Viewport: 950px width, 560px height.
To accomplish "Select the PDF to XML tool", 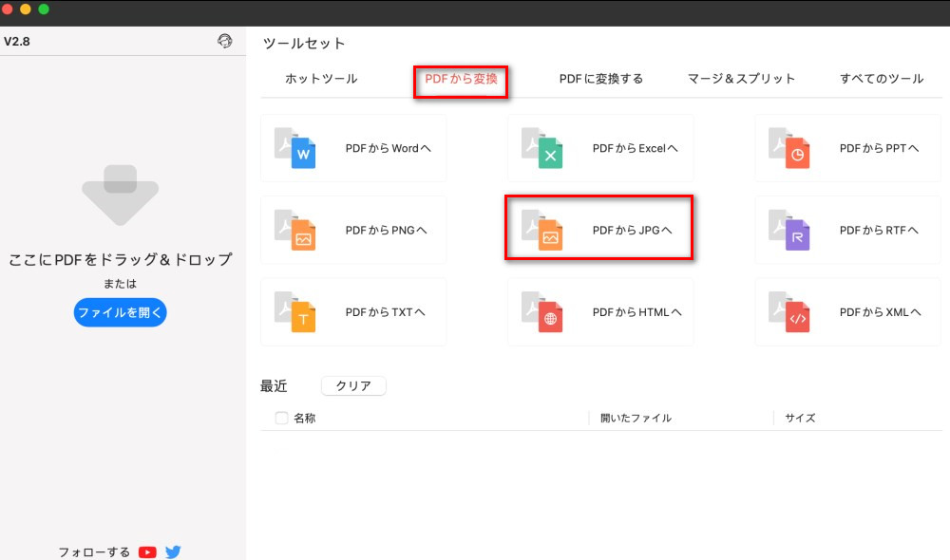I will [x=846, y=312].
